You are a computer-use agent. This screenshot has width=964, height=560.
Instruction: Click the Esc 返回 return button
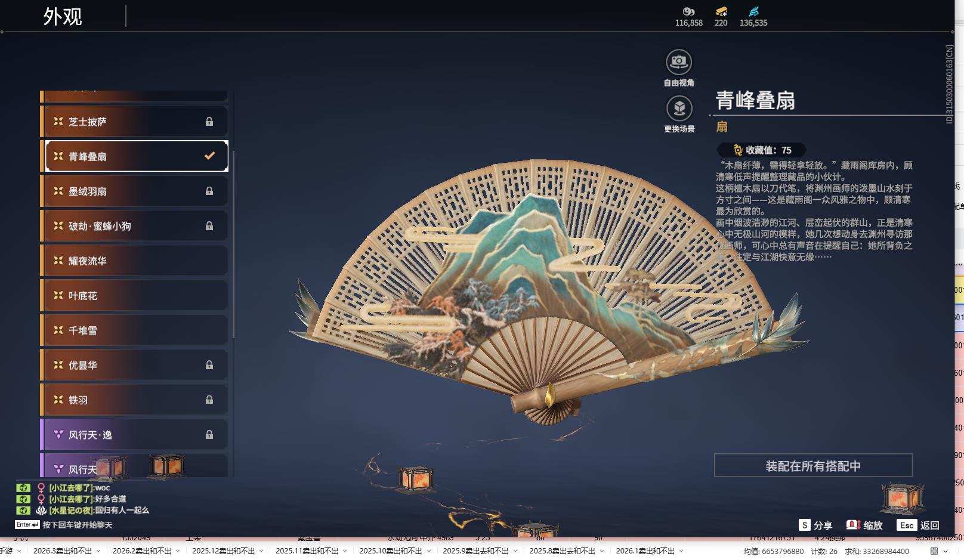click(917, 525)
